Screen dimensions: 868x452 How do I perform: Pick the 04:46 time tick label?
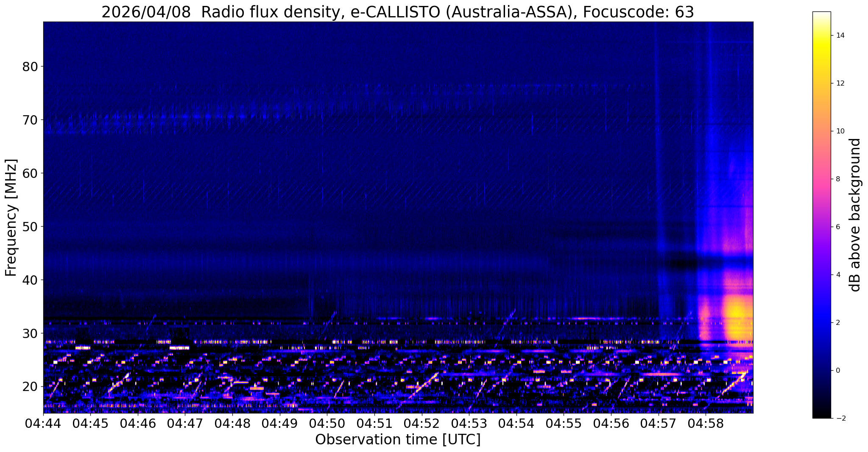[138, 423]
